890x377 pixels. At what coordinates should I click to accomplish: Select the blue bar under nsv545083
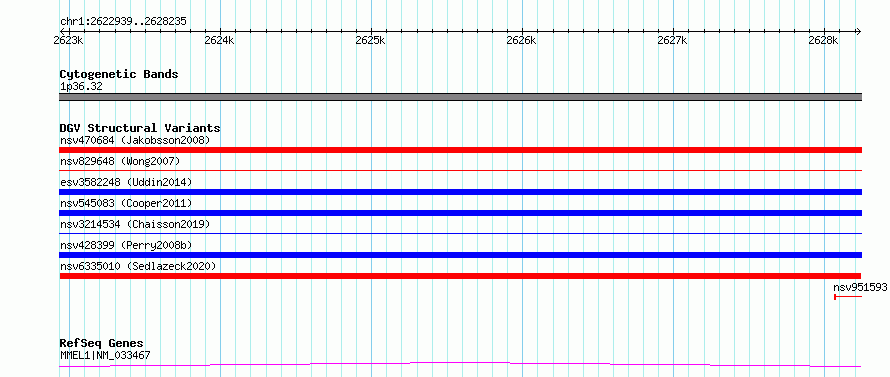461,213
